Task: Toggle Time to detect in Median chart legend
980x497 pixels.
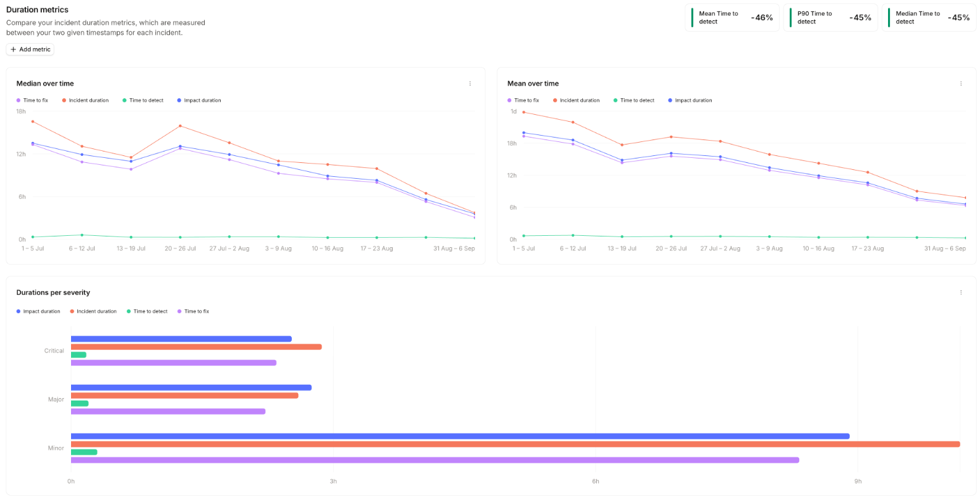Action: (143, 100)
